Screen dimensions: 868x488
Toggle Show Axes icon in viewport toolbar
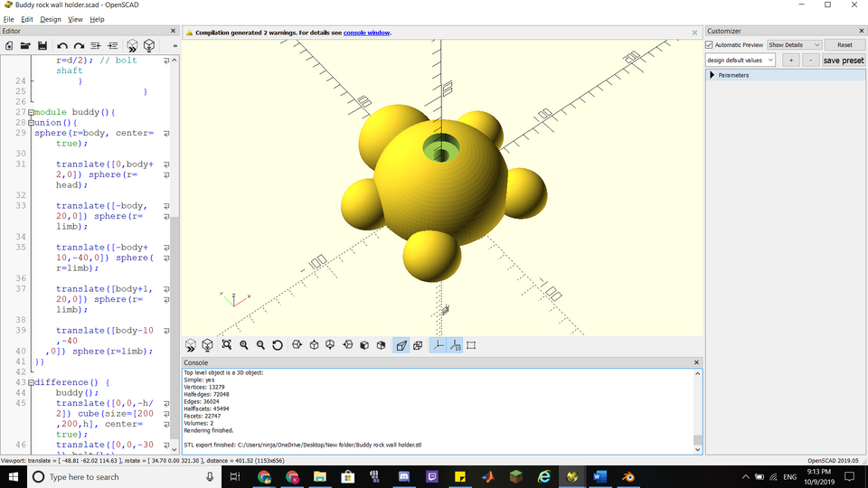[x=438, y=345]
